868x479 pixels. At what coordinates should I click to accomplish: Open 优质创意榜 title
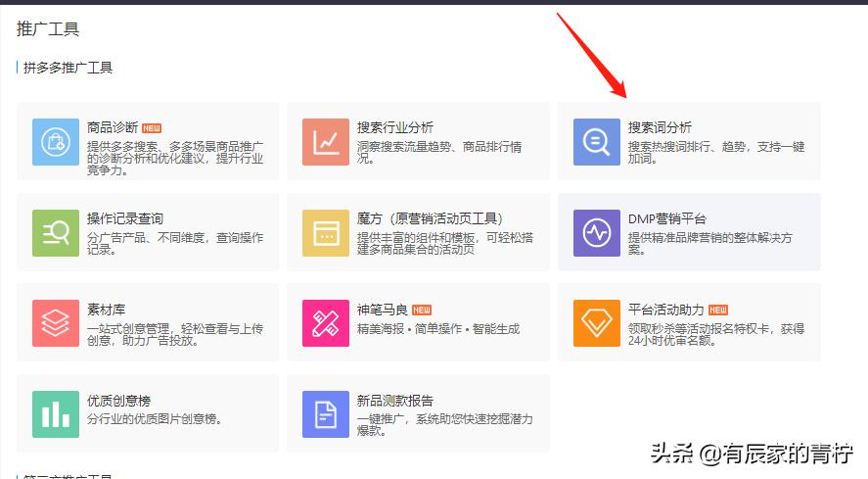click(118, 401)
